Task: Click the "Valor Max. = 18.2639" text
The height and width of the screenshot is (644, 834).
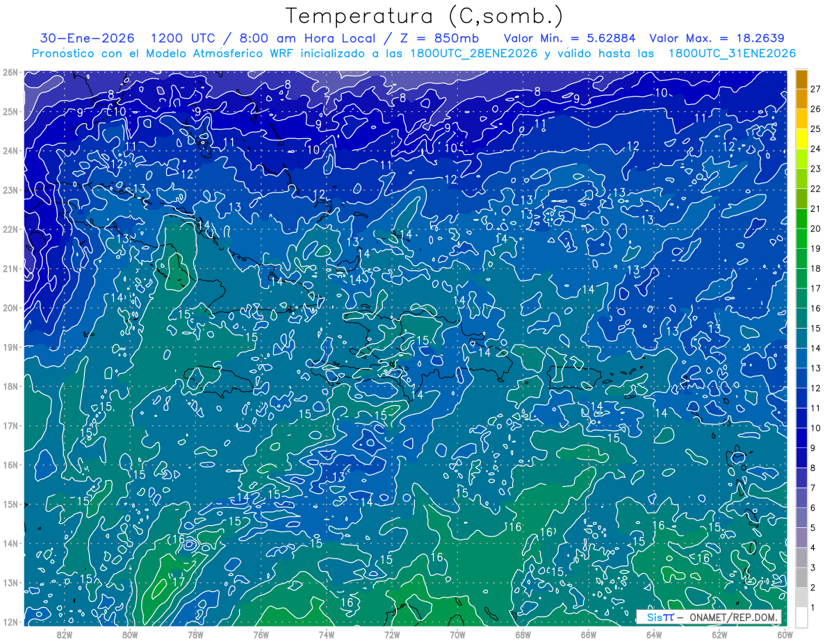Action: (x=717, y=38)
